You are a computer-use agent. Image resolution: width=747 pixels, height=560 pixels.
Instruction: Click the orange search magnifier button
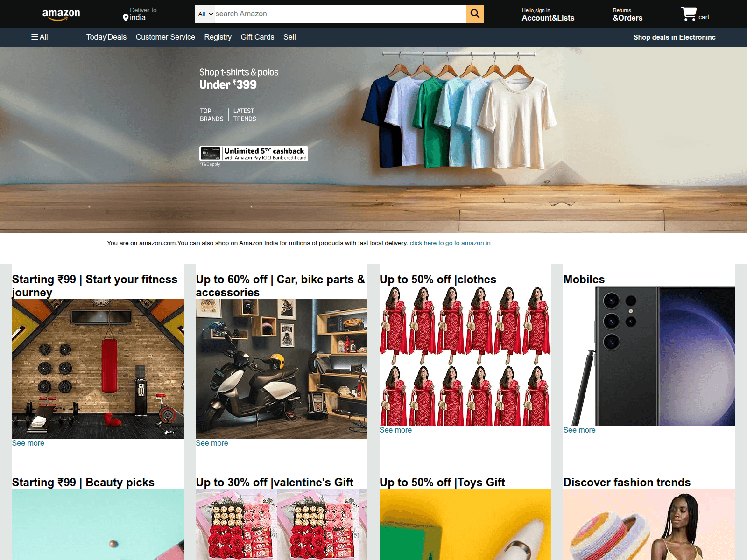coord(475,14)
